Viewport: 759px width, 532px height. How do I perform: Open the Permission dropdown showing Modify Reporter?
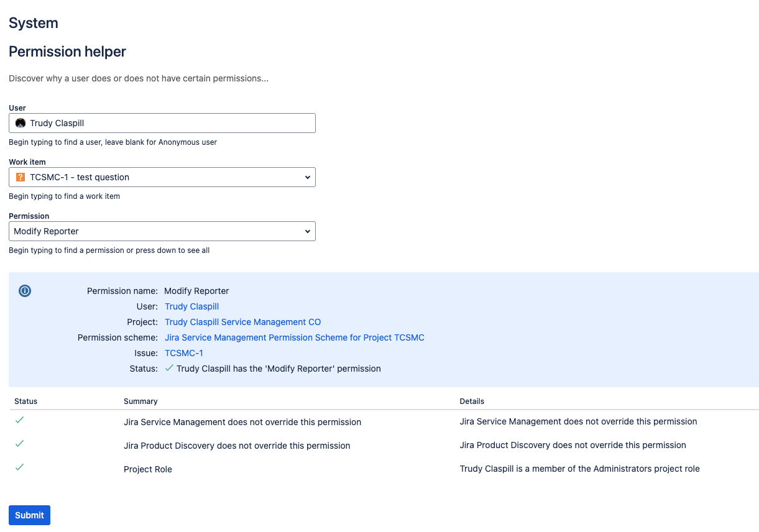[162, 231]
